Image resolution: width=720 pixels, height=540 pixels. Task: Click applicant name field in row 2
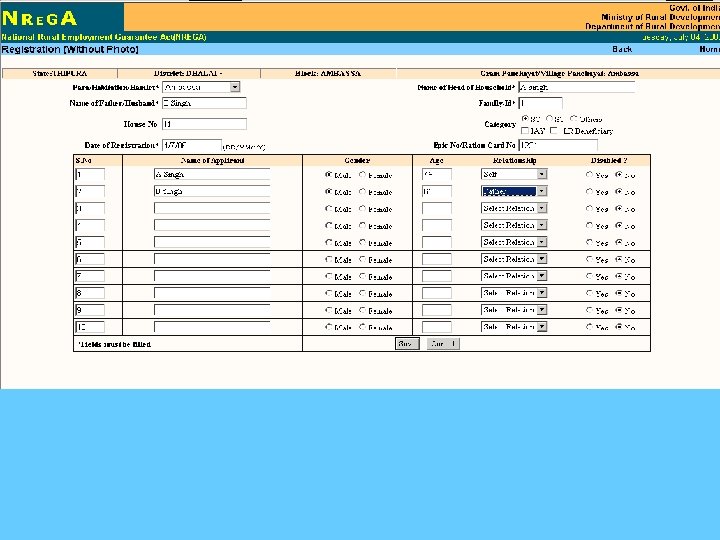point(212,191)
